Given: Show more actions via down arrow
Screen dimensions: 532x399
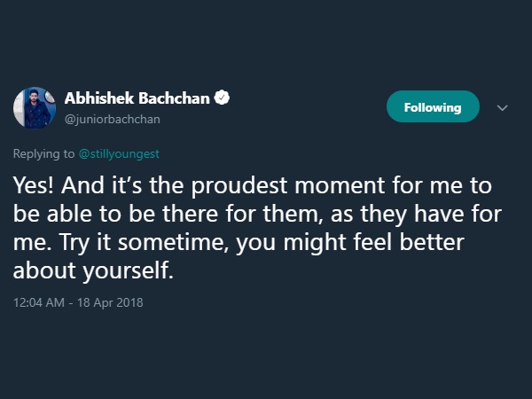Looking at the screenshot, I should tap(502, 108).
